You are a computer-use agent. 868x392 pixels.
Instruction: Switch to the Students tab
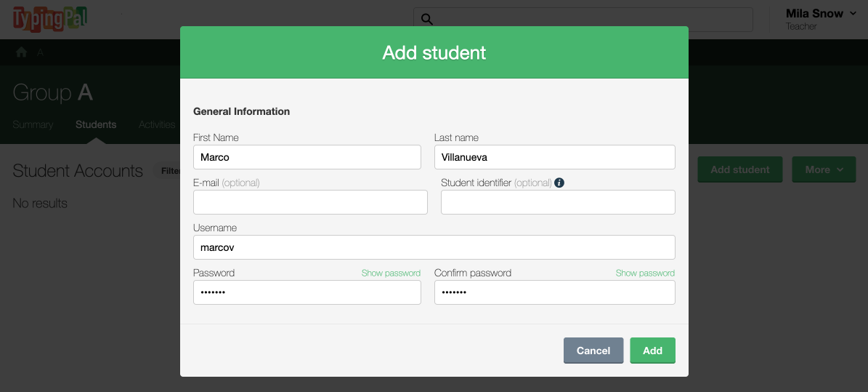coord(96,124)
